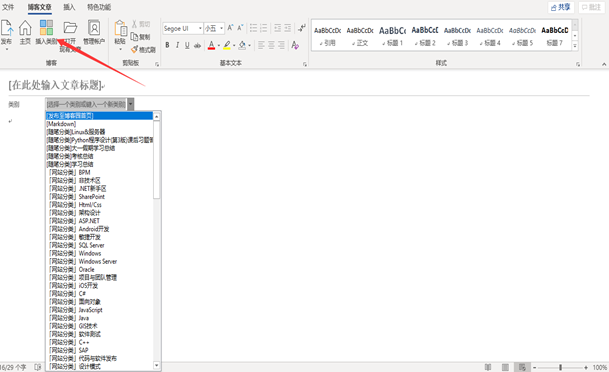Toggle Strikethrough formatting
609x372 pixels.
point(197,45)
